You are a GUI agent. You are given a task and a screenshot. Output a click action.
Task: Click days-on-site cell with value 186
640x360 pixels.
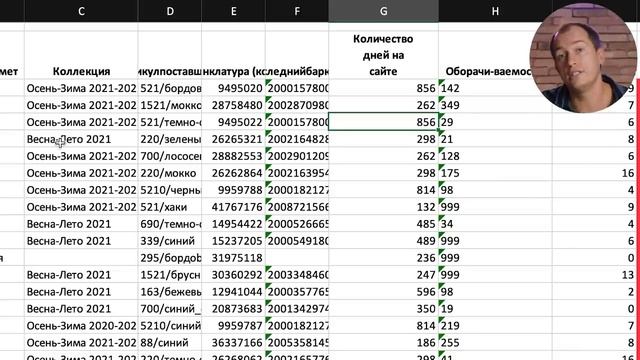384,343
